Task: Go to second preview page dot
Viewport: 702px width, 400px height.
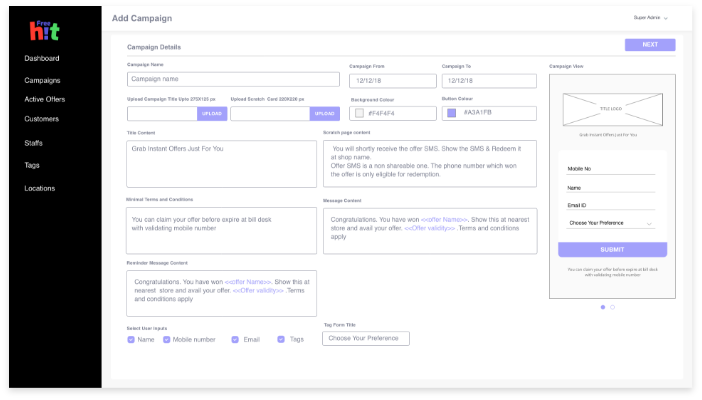Action: coord(613,307)
